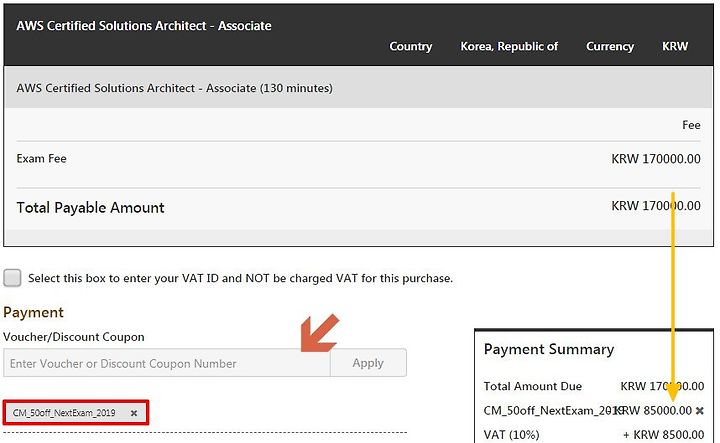Image resolution: width=720 pixels, height=443 pixels.
Task: Click the exam title in the dark header
Action: (x=144, y=26)
